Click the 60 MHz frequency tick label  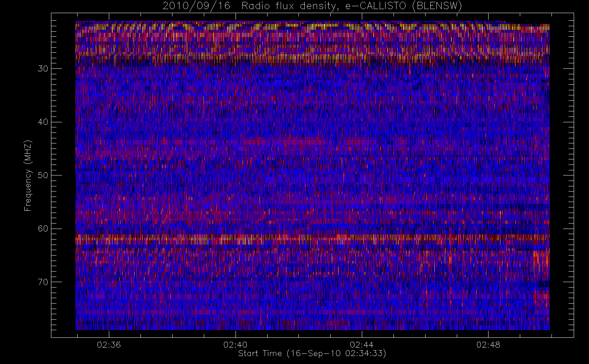43,229
